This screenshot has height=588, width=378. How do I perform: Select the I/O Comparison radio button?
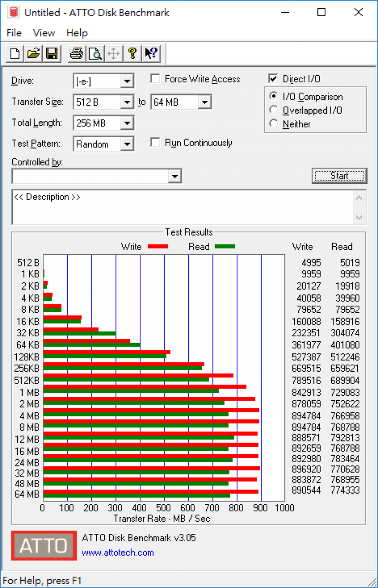click(274, 96)
